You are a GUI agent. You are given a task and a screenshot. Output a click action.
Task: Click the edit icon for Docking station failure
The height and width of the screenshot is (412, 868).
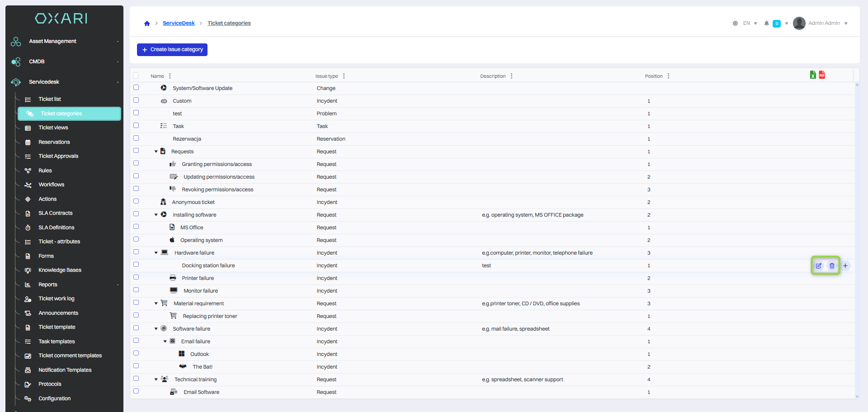point(818,266)
